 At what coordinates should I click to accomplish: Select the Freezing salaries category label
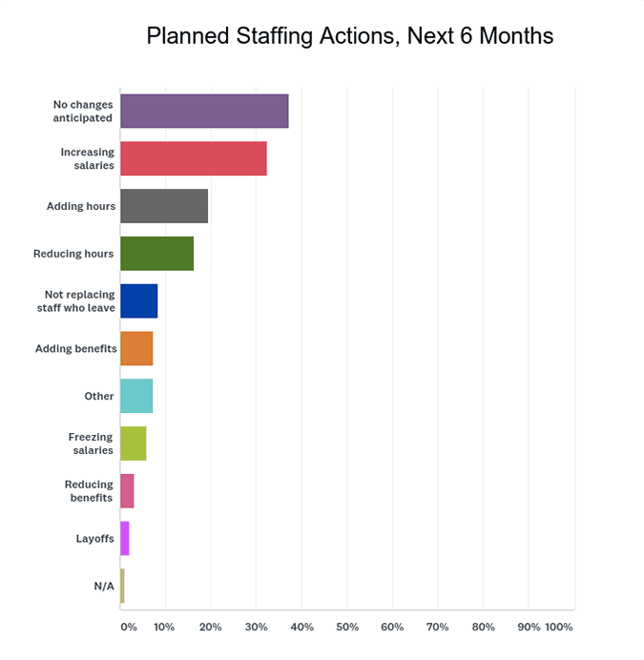(x=91, y=443)
